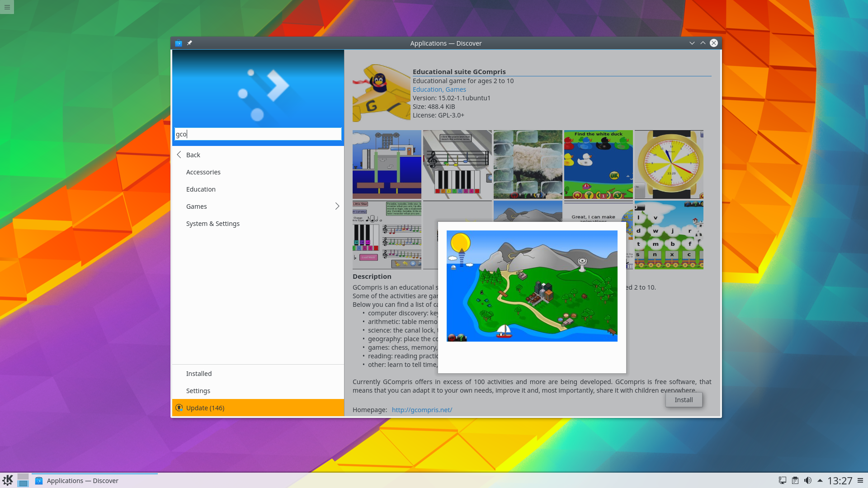Click the back arrow navigation icon
The height and width of the screenshot is (488, 868).
click(179, 155)
